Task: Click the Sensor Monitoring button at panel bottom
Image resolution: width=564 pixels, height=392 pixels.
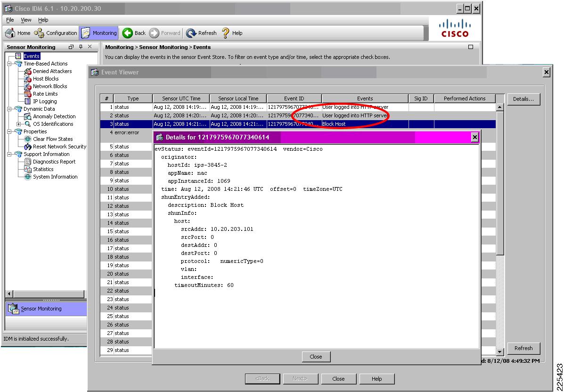Action: [46, 309]
